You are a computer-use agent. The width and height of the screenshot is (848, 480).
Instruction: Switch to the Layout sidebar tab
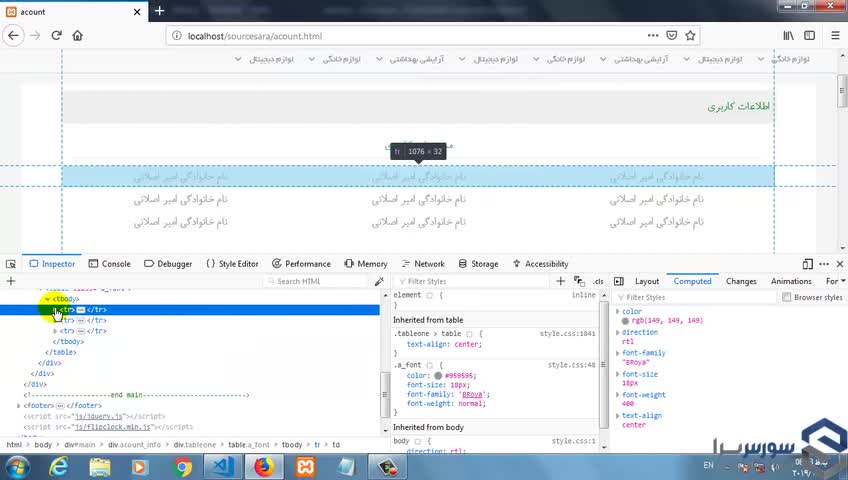coord(647,281)
